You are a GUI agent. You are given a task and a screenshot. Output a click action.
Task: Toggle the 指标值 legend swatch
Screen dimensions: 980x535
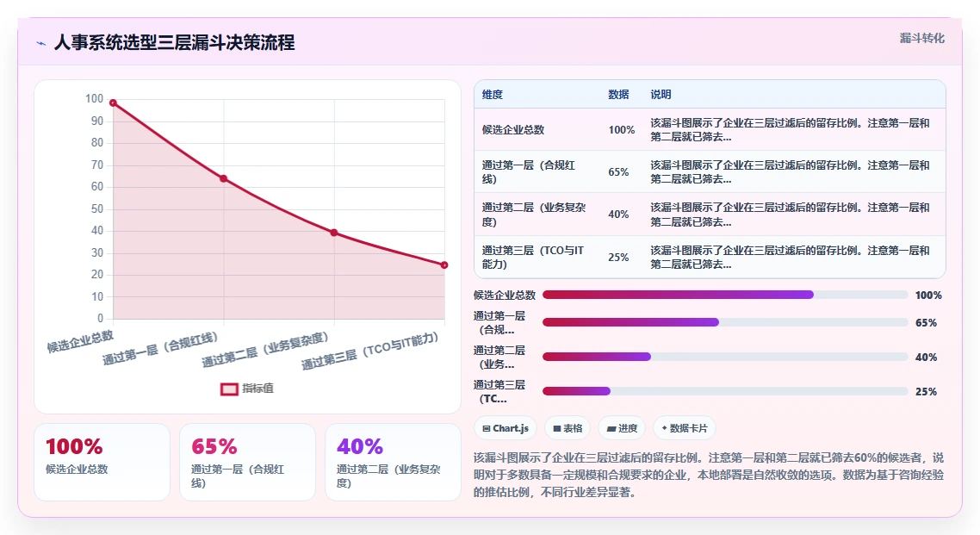pyautogui.click(x=229, y=389)
